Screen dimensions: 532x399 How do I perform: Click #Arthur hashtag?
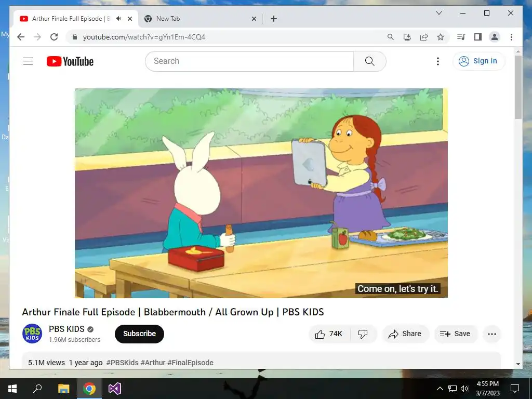(153, 363)
